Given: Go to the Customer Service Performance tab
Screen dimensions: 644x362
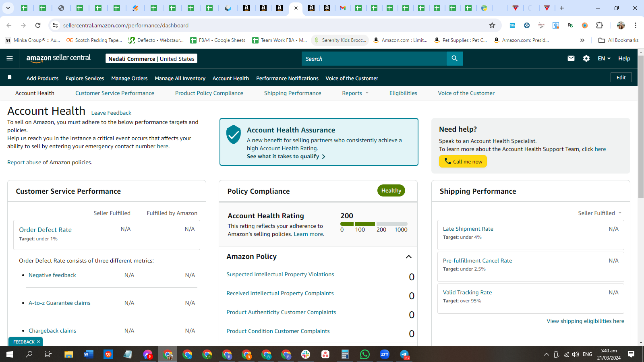Looking at the screenshot, I should click(115, 93).
